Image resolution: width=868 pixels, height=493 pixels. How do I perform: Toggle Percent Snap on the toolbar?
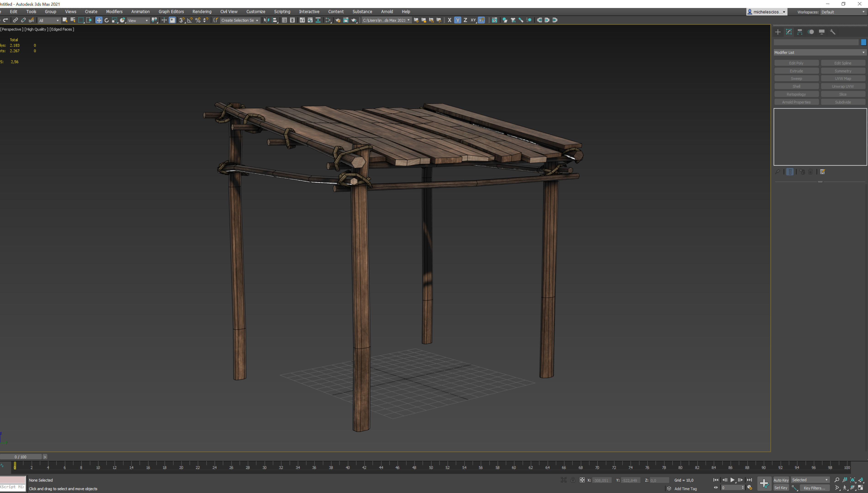coord(198,20)
